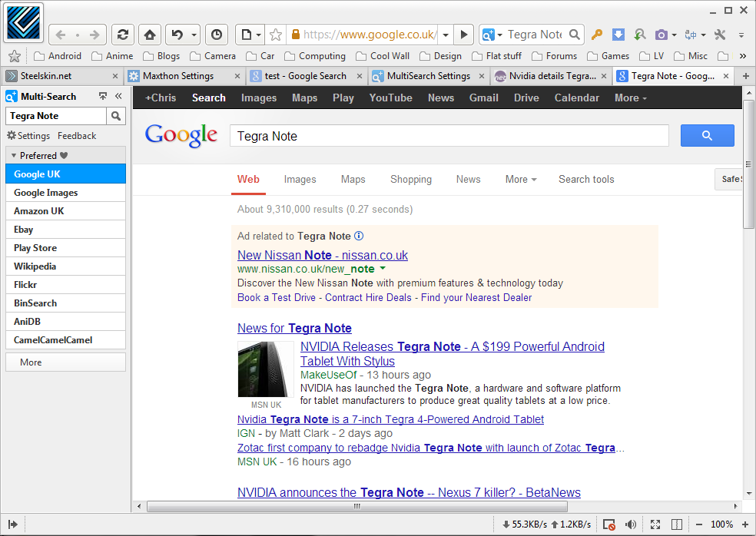
Task: Click the Multi-Search sidebar text field
Action: click(55, 116)
